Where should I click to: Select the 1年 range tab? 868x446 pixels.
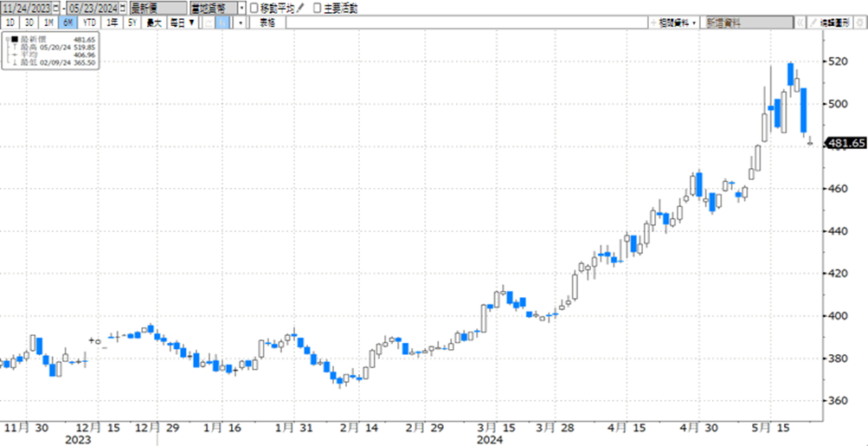coord(112,23)
